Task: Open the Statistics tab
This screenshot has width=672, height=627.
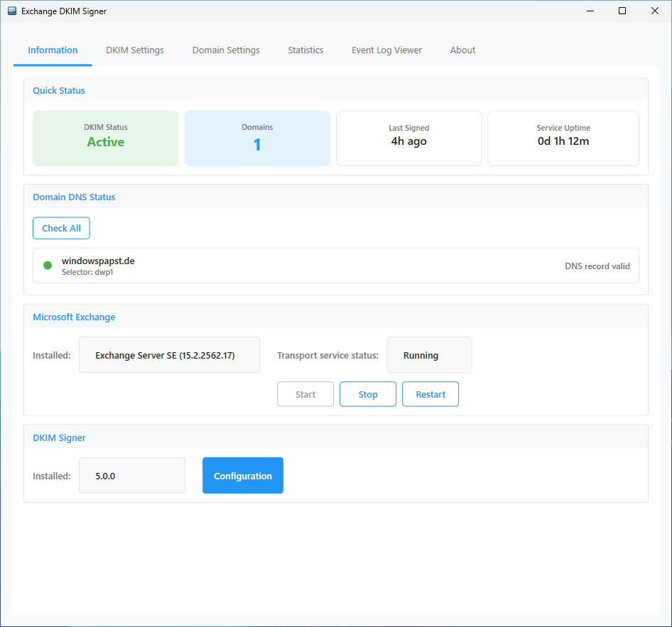Action: coord(305,50)
